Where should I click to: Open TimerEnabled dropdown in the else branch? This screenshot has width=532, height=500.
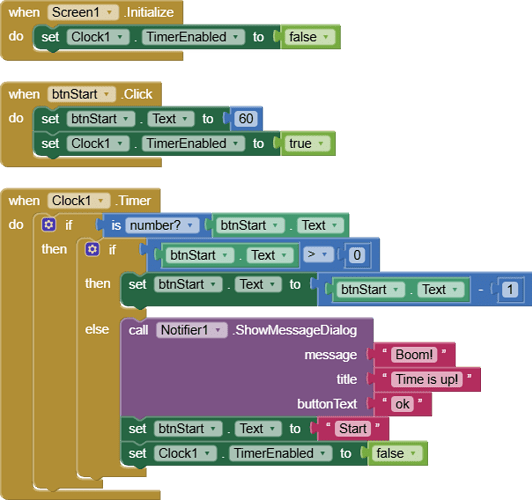tap(280, 454)
